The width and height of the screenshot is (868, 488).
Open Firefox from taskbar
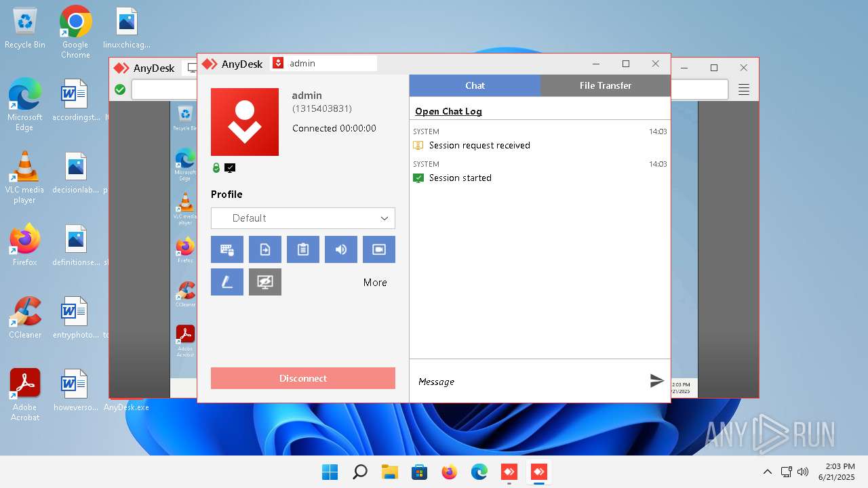pos(450,472)
